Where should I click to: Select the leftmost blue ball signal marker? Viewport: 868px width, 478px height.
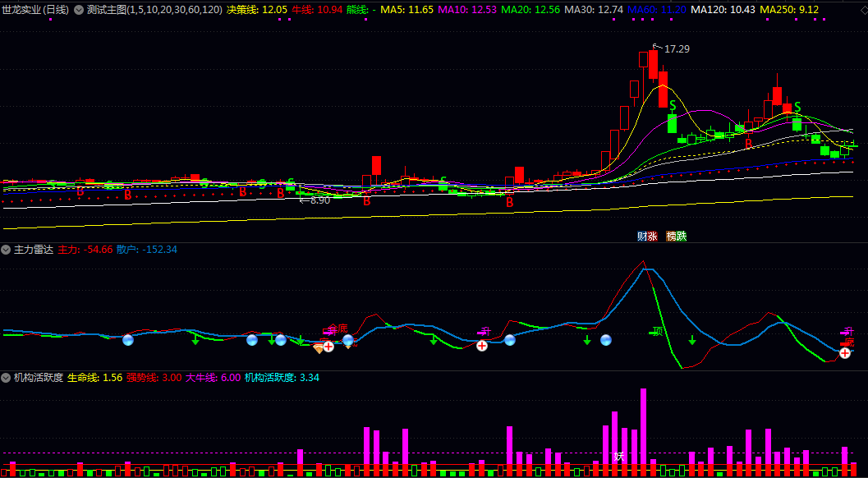[128, 340]
